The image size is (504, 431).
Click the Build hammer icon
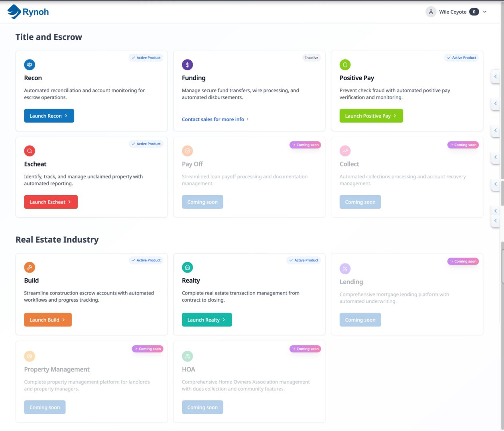click(30, 267)
